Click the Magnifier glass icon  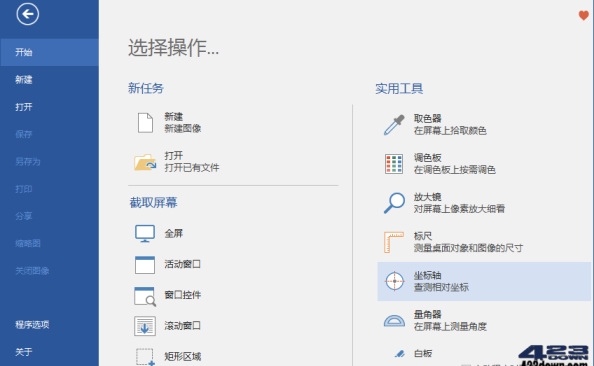tap(394, 203)
